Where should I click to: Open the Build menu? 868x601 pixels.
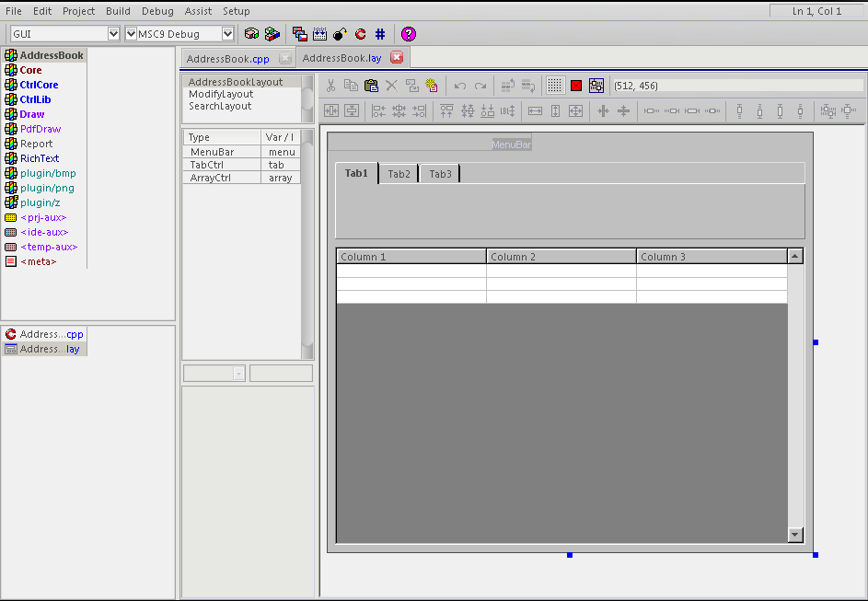[118, 11]
